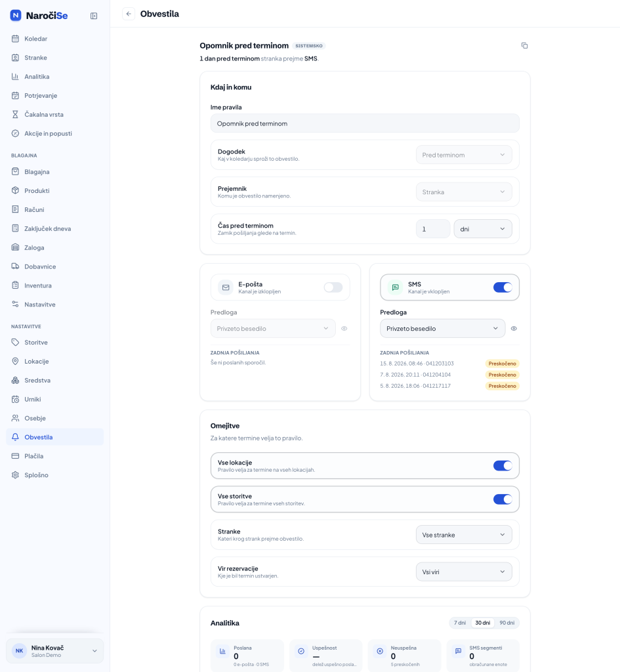Open the SMS Predloga template dropdown
The image size is (620, 672).
click(442, 328)
